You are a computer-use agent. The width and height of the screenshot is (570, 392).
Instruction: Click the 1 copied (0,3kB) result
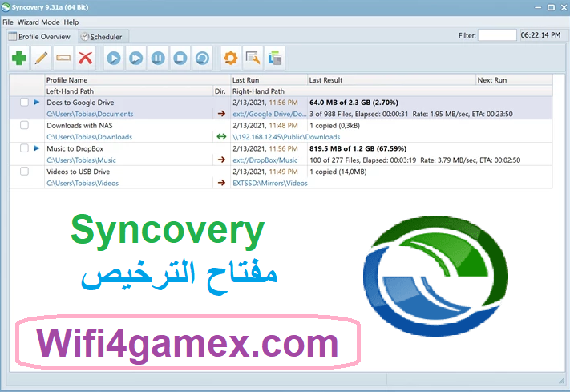click(334, 125)
